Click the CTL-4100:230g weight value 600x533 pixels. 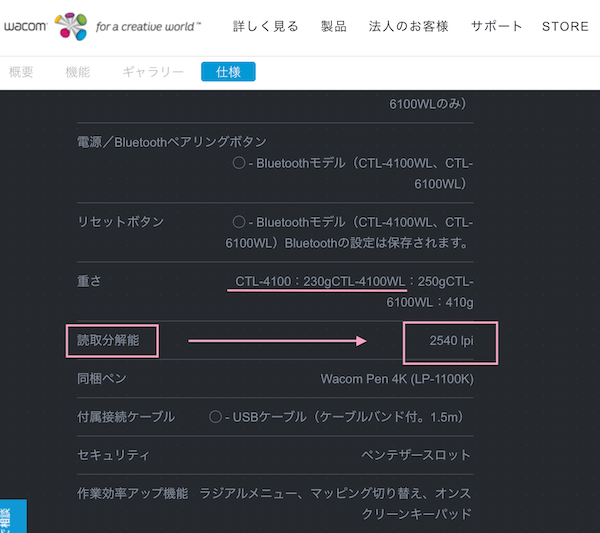click(283, 282)
